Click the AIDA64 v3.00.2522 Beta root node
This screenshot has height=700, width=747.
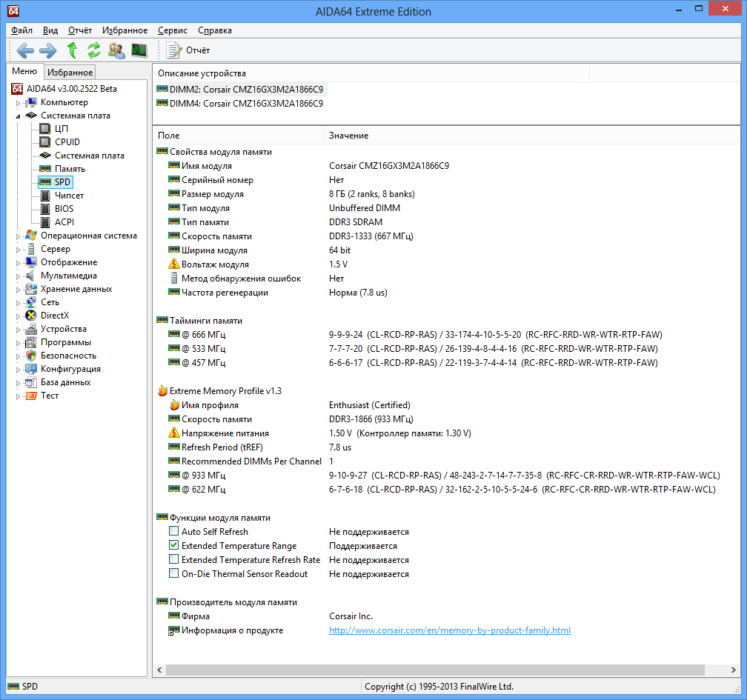[71, 89]
